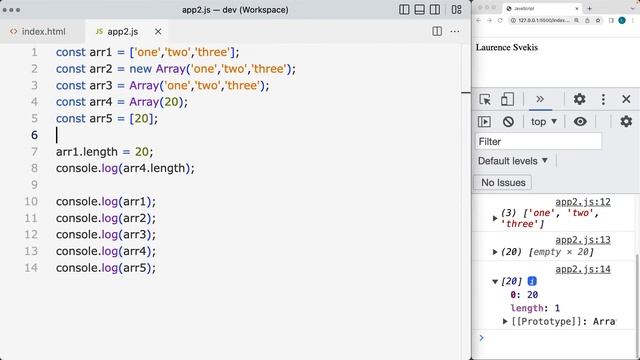Click the blue info badge beside [20]
The width and height of the screenshot is (640, 360).
[532, 281]
